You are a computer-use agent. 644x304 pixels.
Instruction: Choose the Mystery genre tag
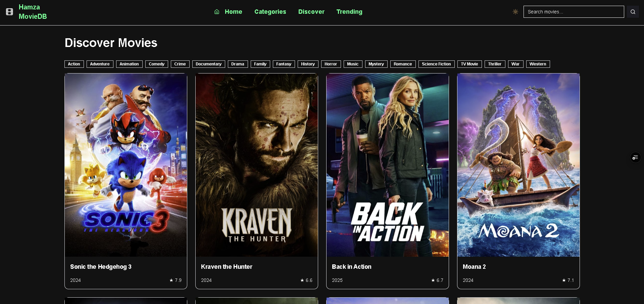point(376,64)
